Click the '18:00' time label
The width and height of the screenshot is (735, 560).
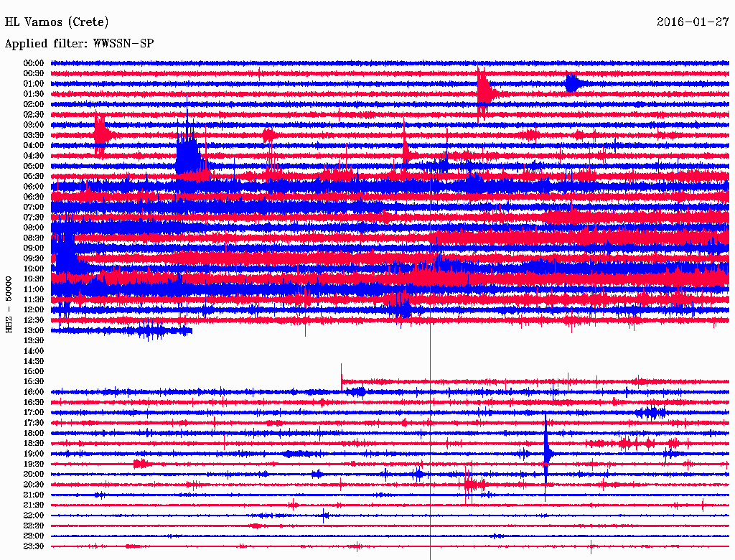(x=34, y=434)
